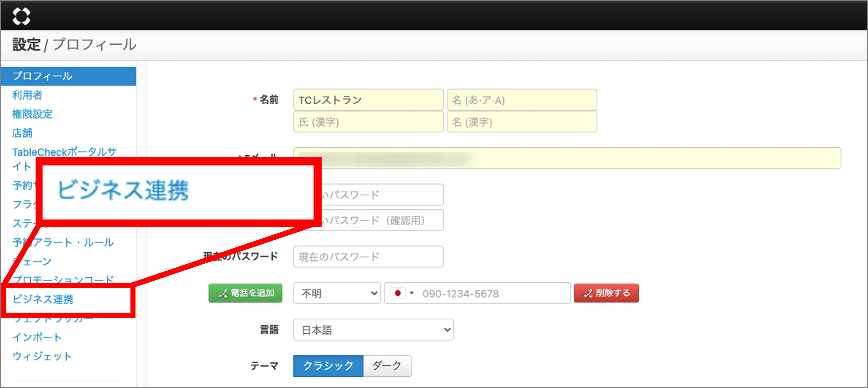The height and width of the screenshot is (388, 868).
Task: Open the language dropdown showing 日本語
Action: pos(373,329)
